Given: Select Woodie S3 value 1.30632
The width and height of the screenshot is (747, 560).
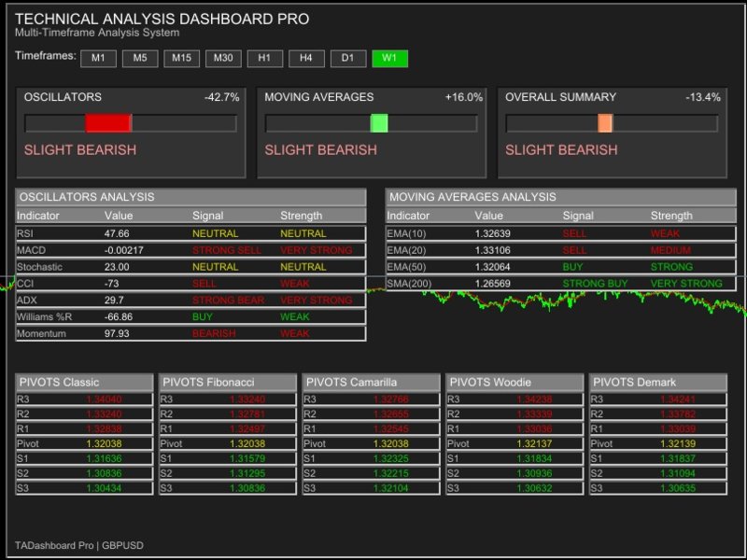Looking at the screenshot, I should 534,488.
